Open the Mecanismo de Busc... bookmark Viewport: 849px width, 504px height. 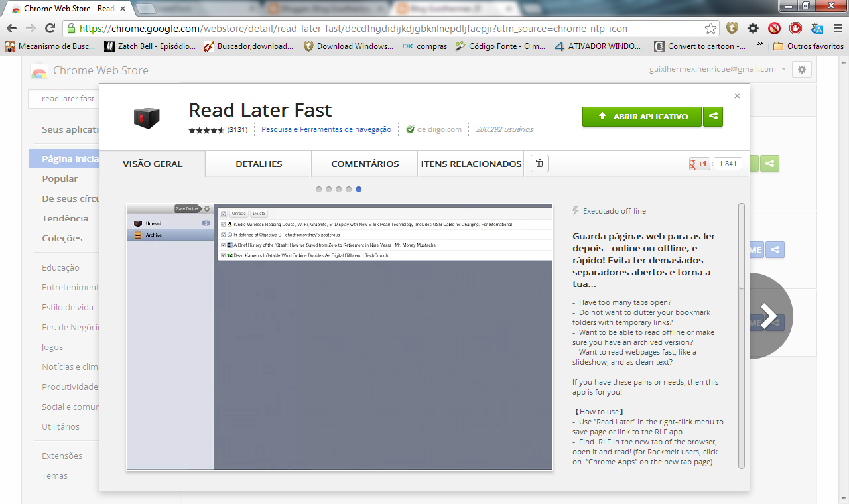51,46
